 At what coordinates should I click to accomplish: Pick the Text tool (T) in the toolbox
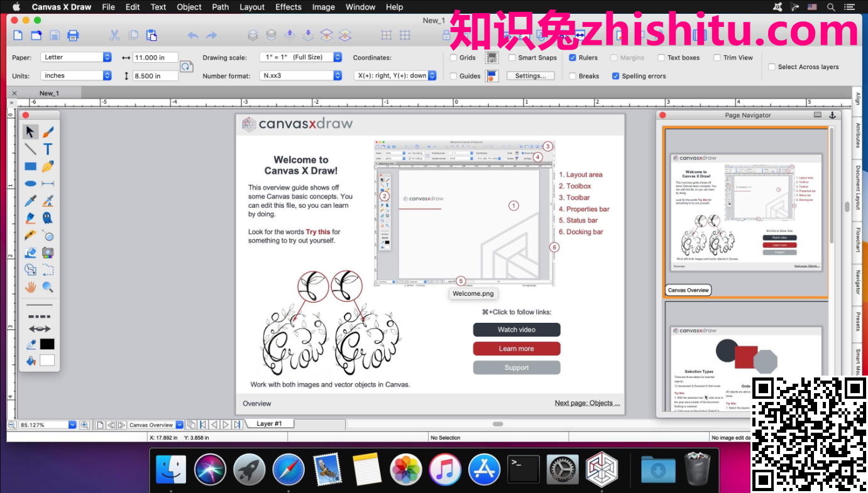[x=48, y=149]
